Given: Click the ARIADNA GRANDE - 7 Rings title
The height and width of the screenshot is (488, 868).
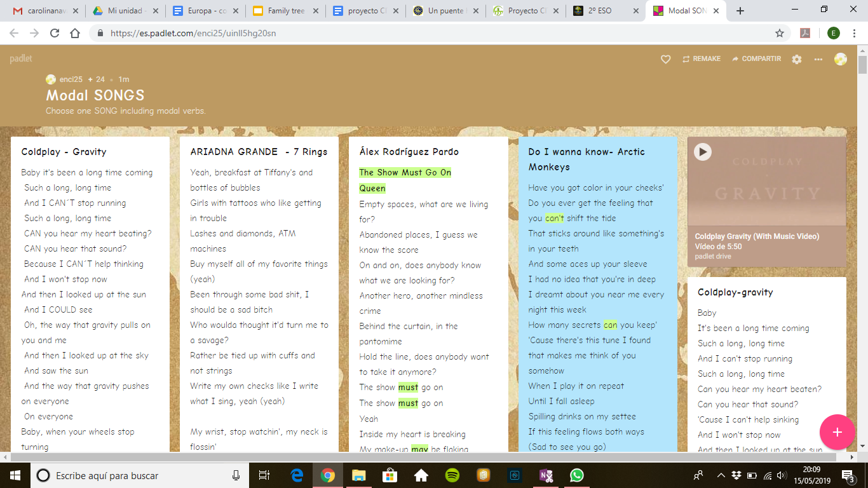Looking at the screenshot, I should [259, 152].
